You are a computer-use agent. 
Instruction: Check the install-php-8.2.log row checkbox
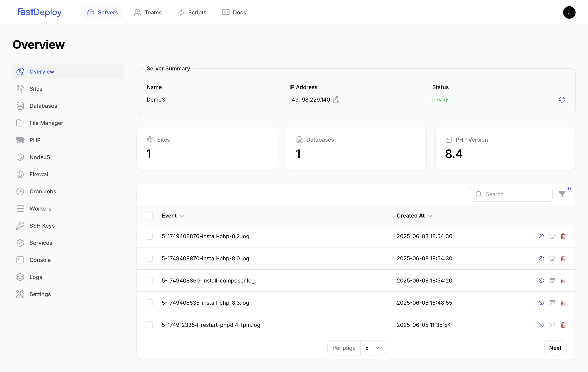[x=149, y=236]
